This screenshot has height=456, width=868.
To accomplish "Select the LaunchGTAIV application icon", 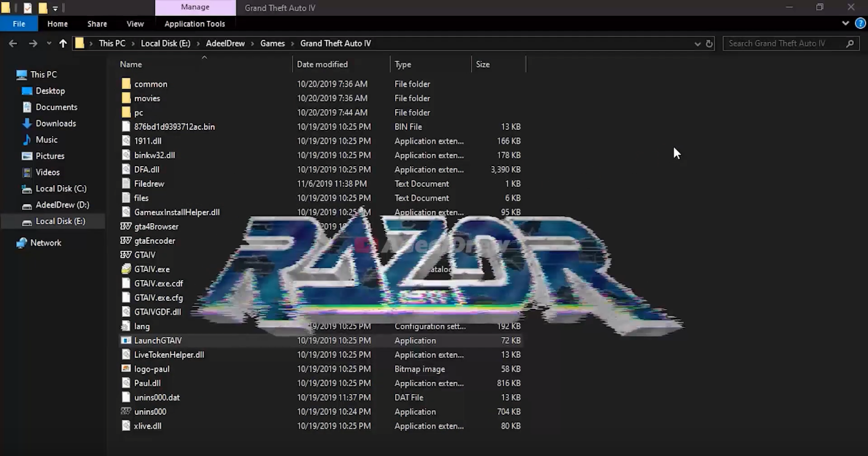I will pyautogui.click(x=126, y=341).
